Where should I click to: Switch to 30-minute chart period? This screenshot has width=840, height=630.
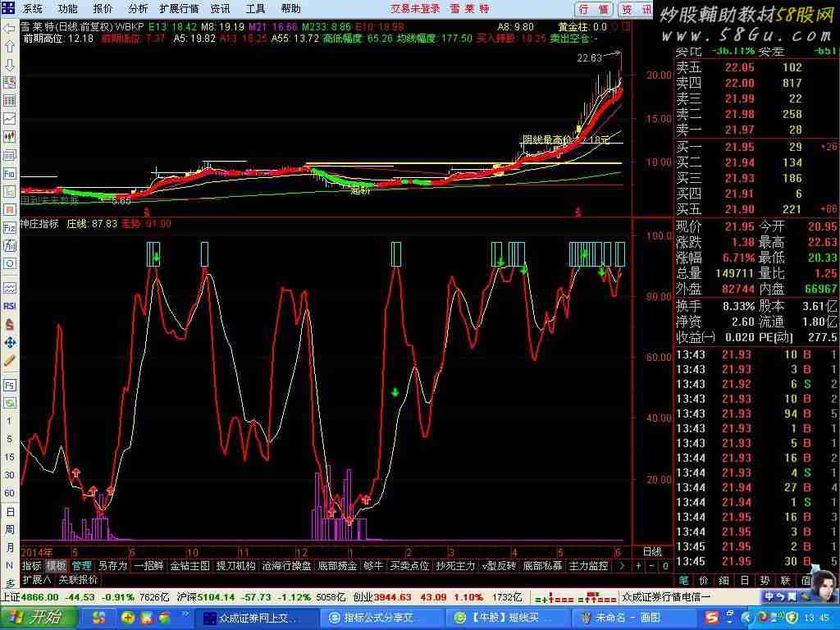pyautogui.click(x=9, y=475)
